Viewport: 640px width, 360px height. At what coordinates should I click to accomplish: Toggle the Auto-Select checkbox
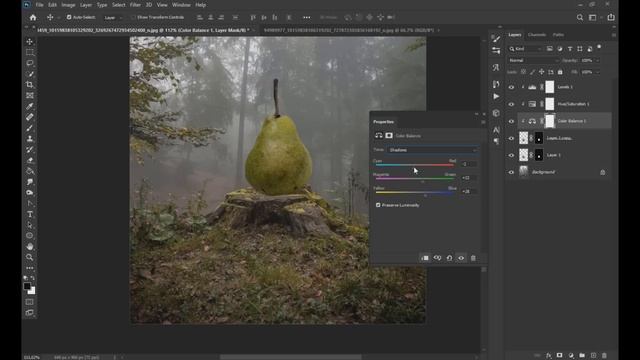tap(69, 17)
